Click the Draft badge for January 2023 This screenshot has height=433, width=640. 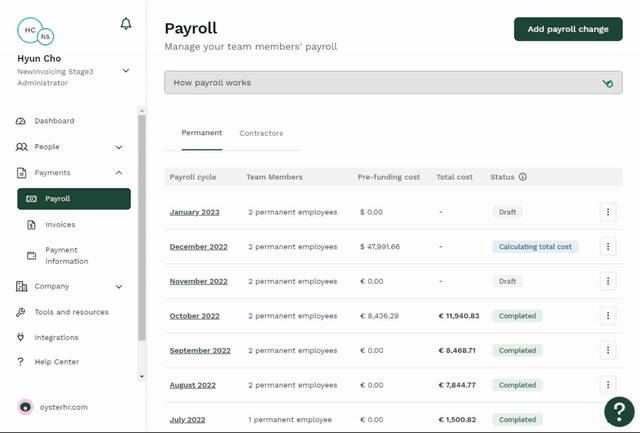click(x=507, y=212)
